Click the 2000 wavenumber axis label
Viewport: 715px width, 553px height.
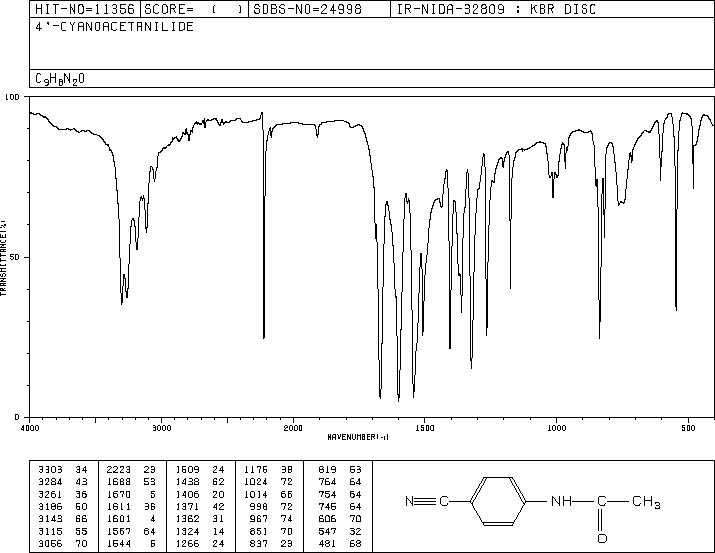pyautogui.click(x=293, y=428)
